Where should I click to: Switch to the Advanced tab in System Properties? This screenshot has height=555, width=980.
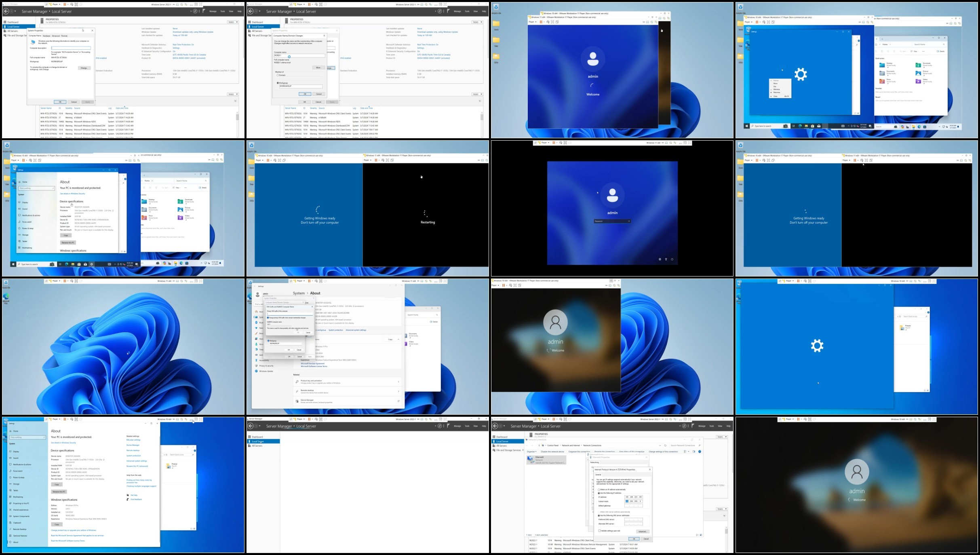click(56, 36)
